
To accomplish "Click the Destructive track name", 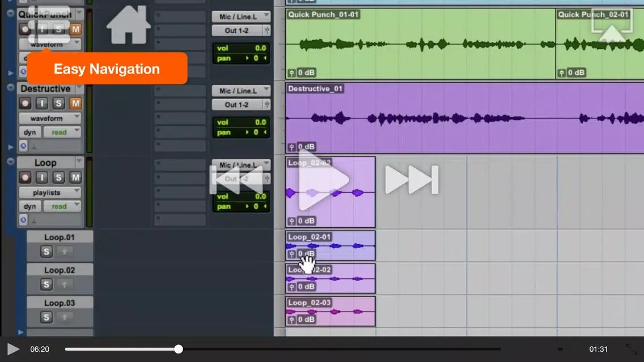I will [x=45, y=88].
